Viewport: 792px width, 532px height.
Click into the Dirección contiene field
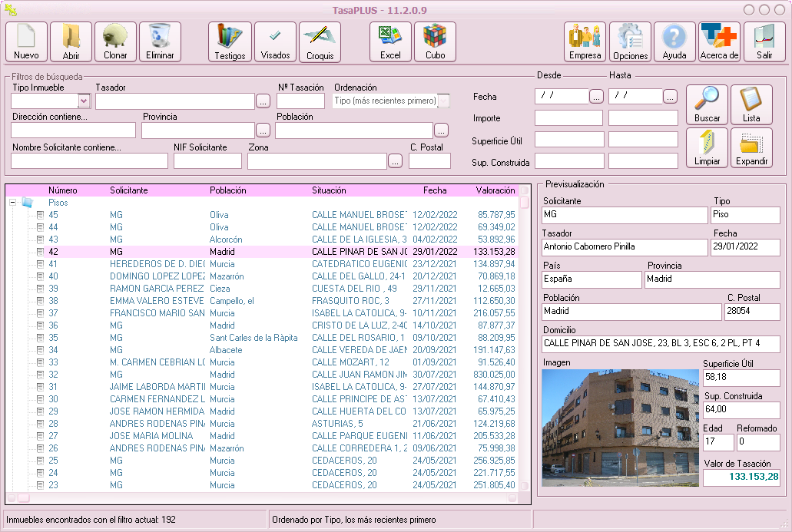click(x=73, y=131)
